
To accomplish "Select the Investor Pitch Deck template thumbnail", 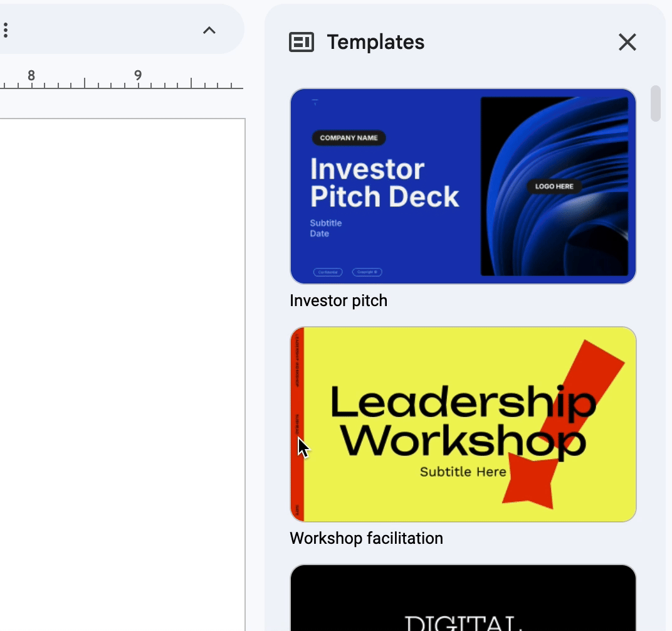I will tap(463, 186).
